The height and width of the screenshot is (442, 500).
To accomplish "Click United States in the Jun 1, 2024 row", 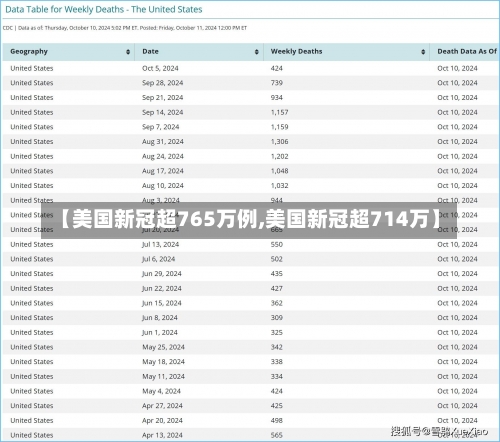I will pos(32,332).
